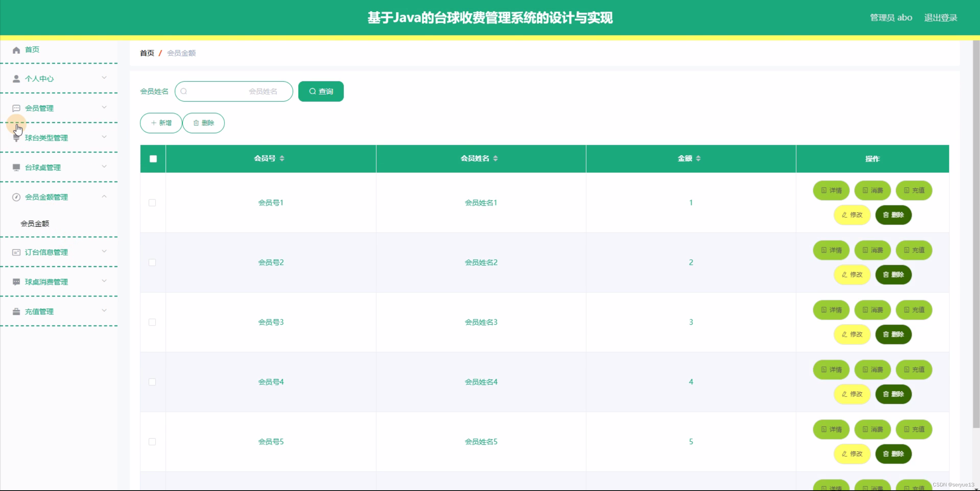Open the 会员金额 submenu item
Viewport: 980px width, 491px height.
click(35, 224)
